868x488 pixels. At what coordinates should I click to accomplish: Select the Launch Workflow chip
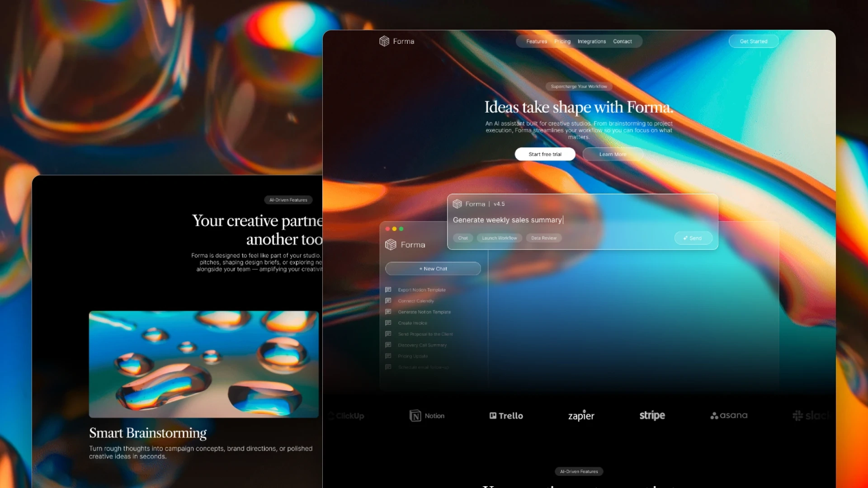coord(499,238)
